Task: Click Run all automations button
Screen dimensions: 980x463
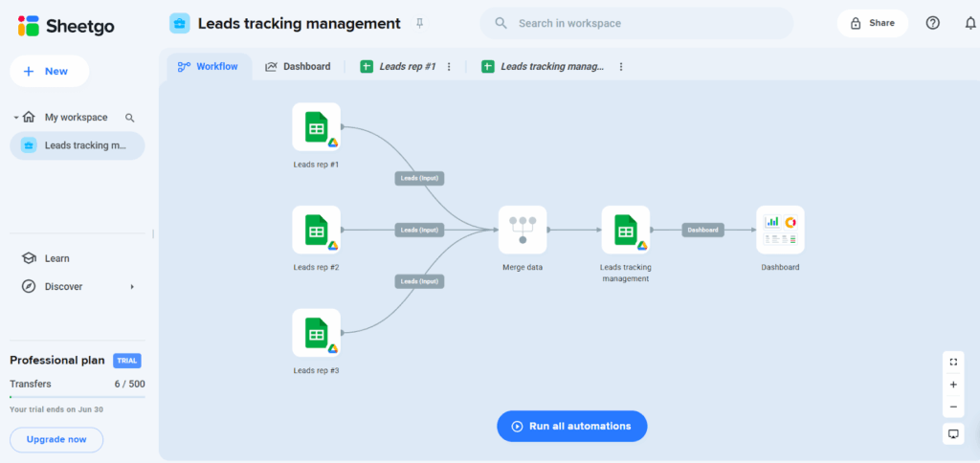Action: click(572, 426)
